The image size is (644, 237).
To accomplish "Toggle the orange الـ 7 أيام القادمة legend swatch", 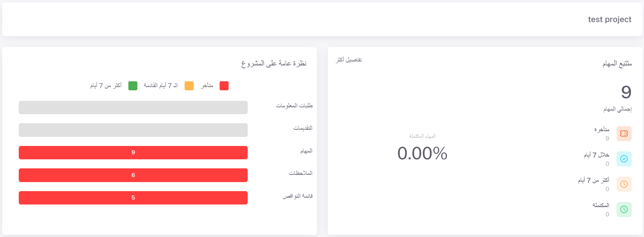I will coord(189,86).
